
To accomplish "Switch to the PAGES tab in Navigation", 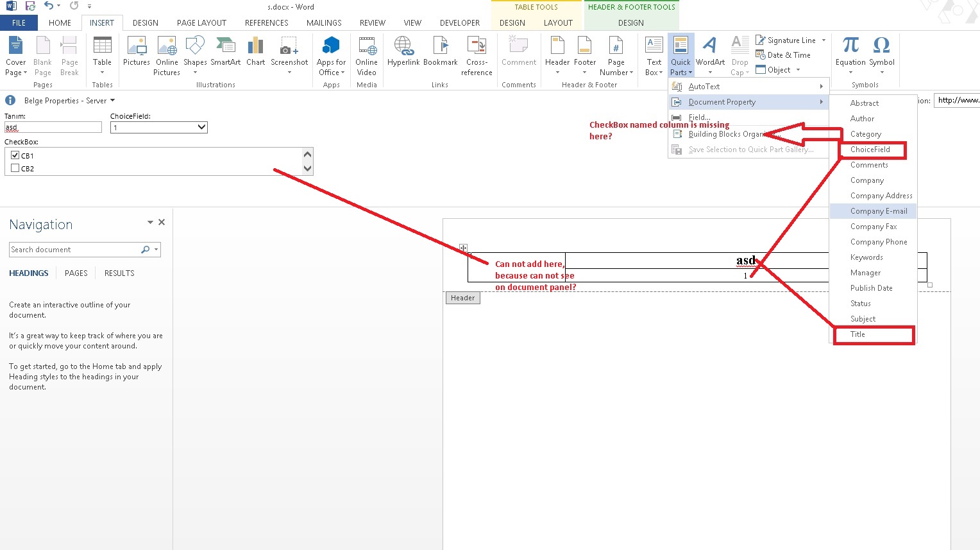I will pyautogui.click(x=76, y=273).
